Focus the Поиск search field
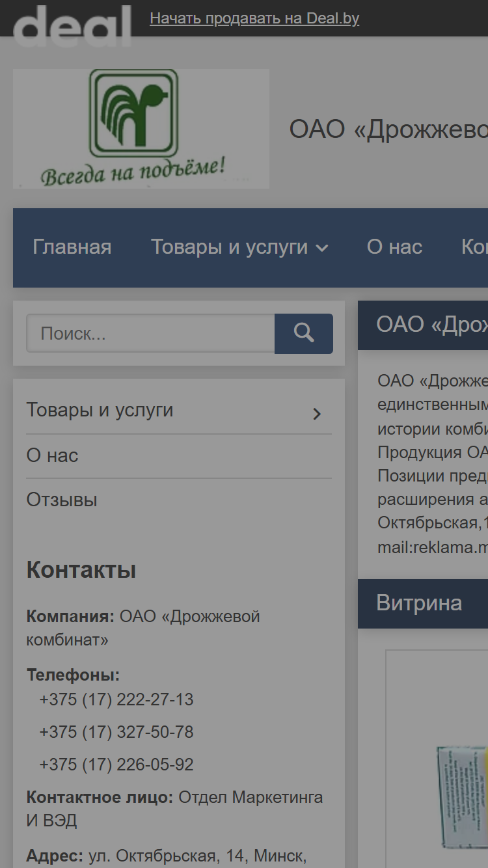Image resolution: width=488 pixels, height=868 pixels. tap(150, 334)
